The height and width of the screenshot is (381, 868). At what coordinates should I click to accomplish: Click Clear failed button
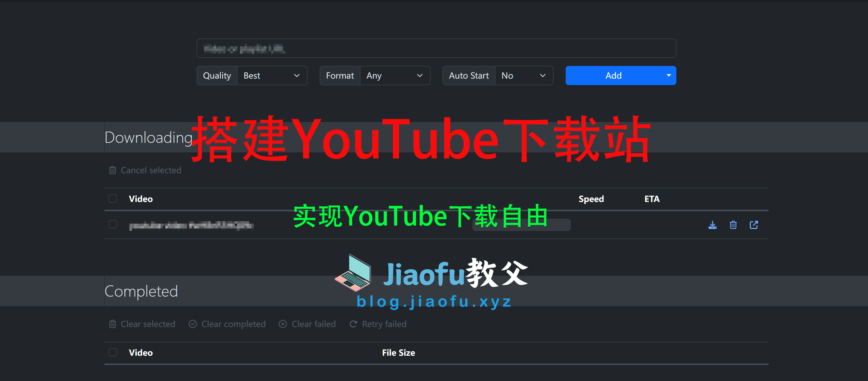(x=307, y=324)
